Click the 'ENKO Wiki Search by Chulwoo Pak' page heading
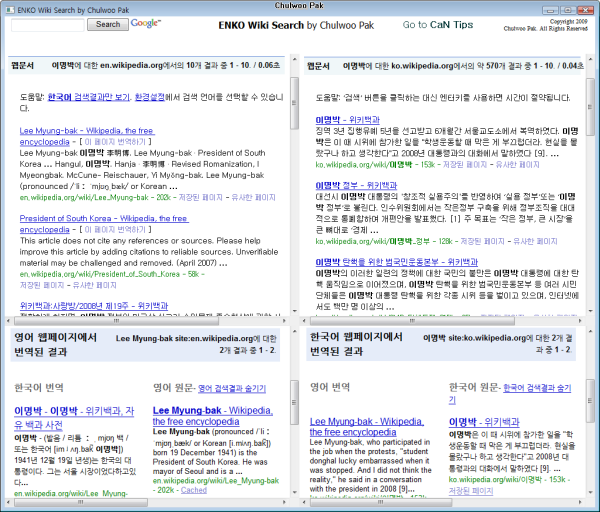The height and width of the screenshot is (512, 600). click(296, 25)
